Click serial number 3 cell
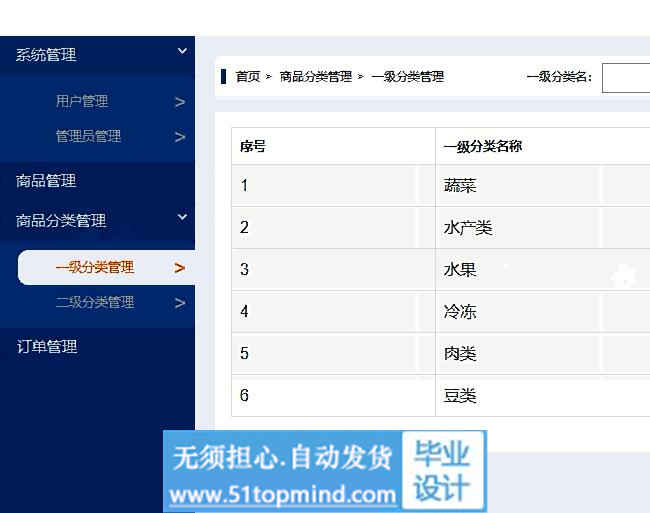This screenshot has height=513, width=650. click(x=333, y=270)
